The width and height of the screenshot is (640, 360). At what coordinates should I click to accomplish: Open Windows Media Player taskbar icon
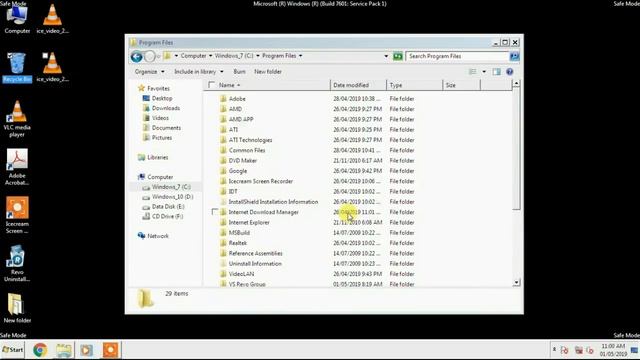[87, 350]
